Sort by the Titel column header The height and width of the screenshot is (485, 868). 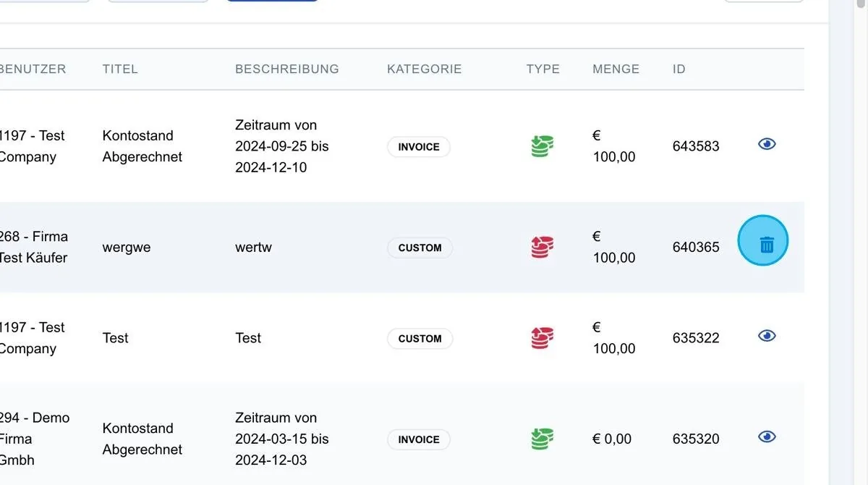click(120, 69)
